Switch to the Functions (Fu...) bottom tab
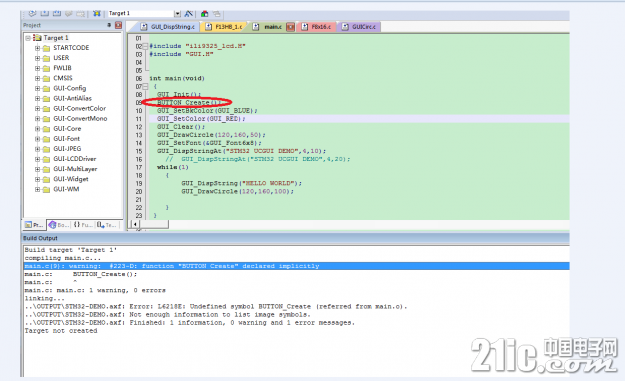This screenshot has height=381, width=625. pyautogui.click(x=83, y=225)
